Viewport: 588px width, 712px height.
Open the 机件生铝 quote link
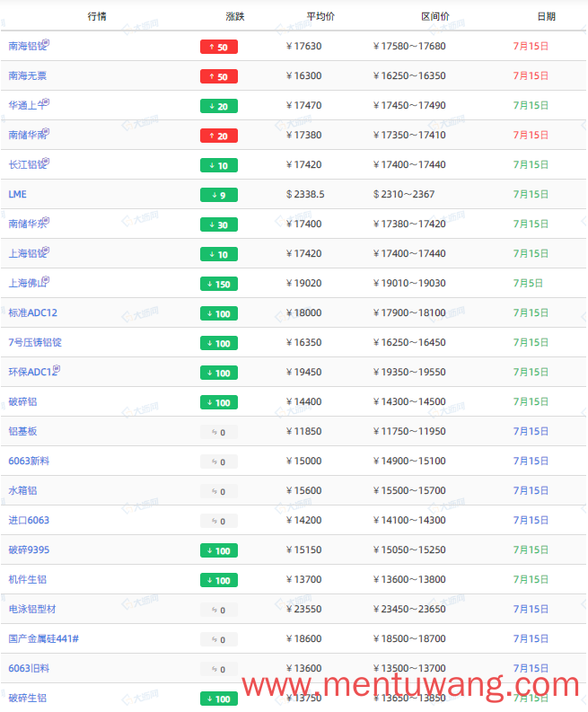(x=28, y=579)
